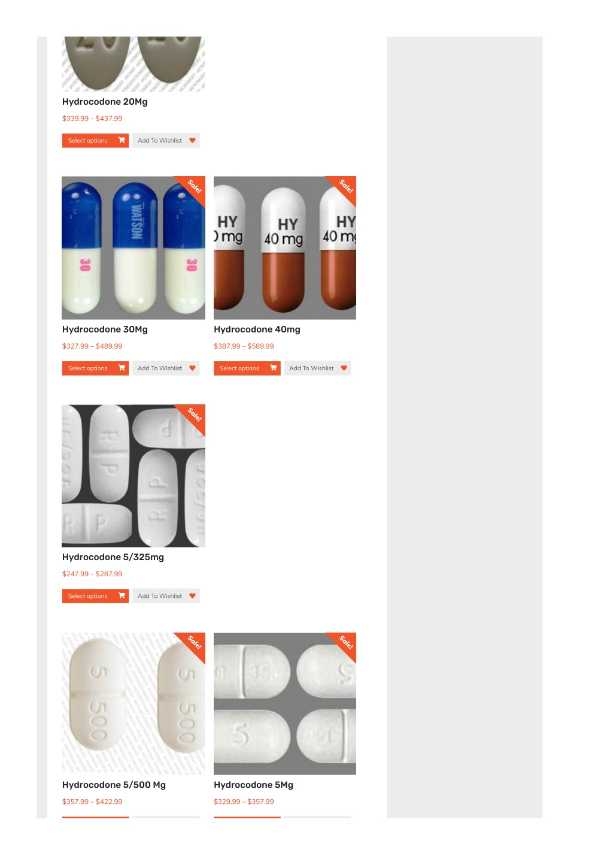
Task: Select options for Hydrocodone 30Mg
Action: point(95,368)
